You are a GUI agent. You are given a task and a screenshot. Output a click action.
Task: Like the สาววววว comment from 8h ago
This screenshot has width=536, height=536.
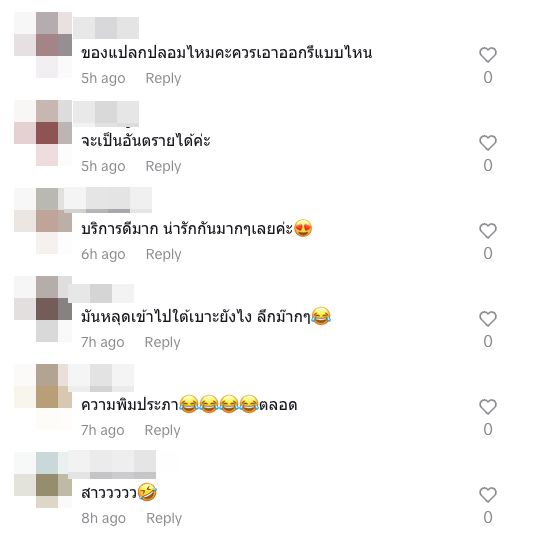pyautogui.click(x=488, y=495)
